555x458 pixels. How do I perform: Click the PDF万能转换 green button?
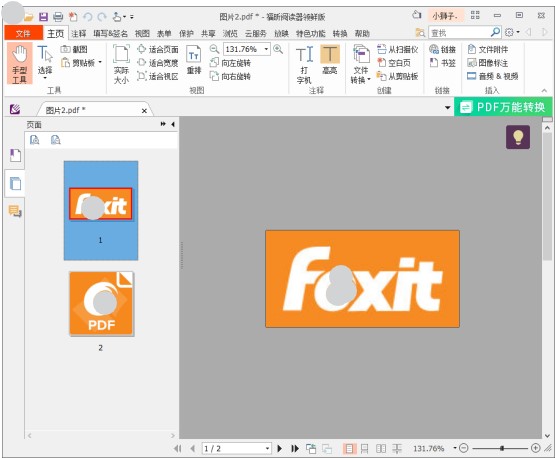point(503,107)
